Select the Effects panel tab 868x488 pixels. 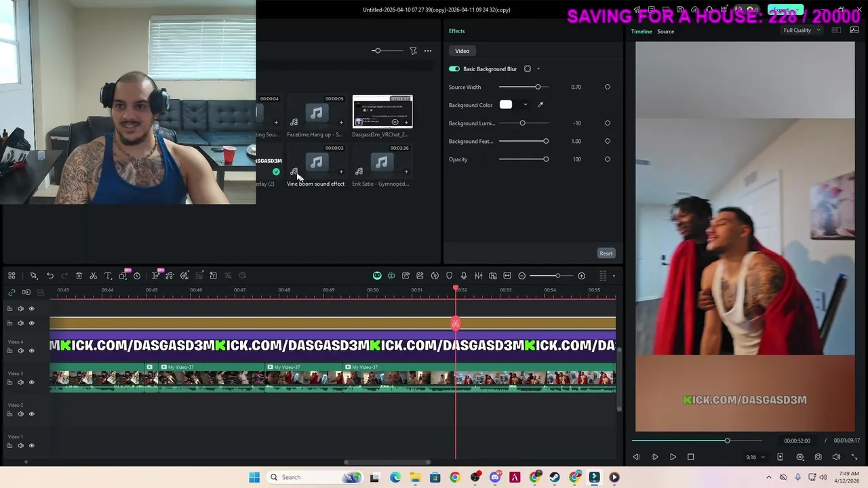(456, 31)
